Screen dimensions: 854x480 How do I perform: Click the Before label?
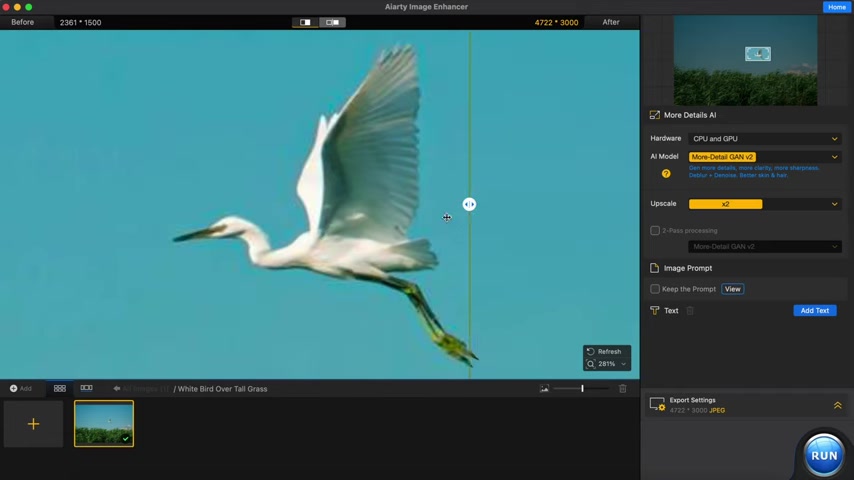(x=23, y=22)
